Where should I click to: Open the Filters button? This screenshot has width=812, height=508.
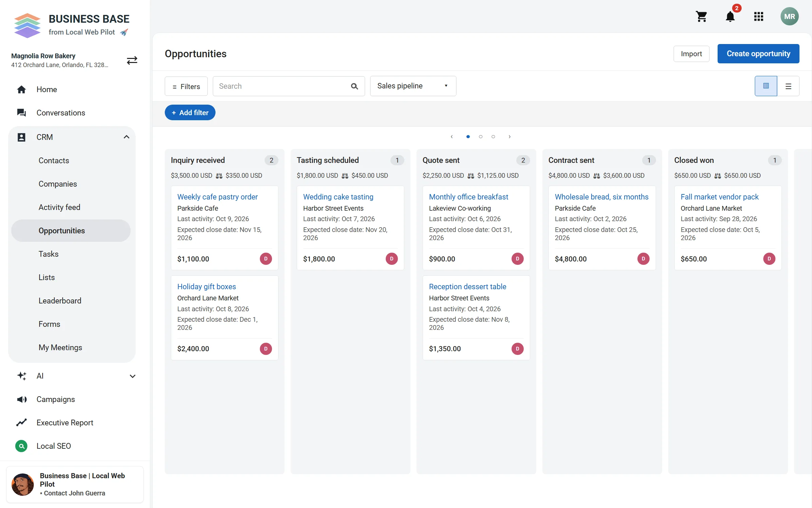coord(186,86)
